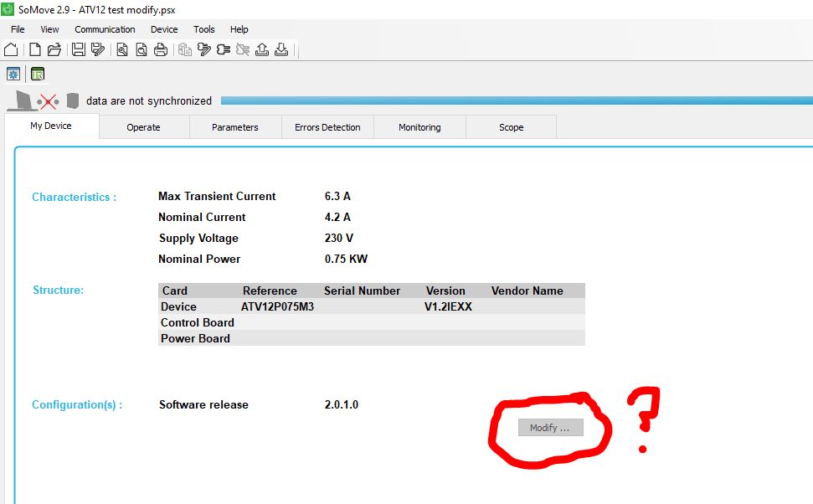Load configuration from device (upload arrow)

(x=262, y=49)
